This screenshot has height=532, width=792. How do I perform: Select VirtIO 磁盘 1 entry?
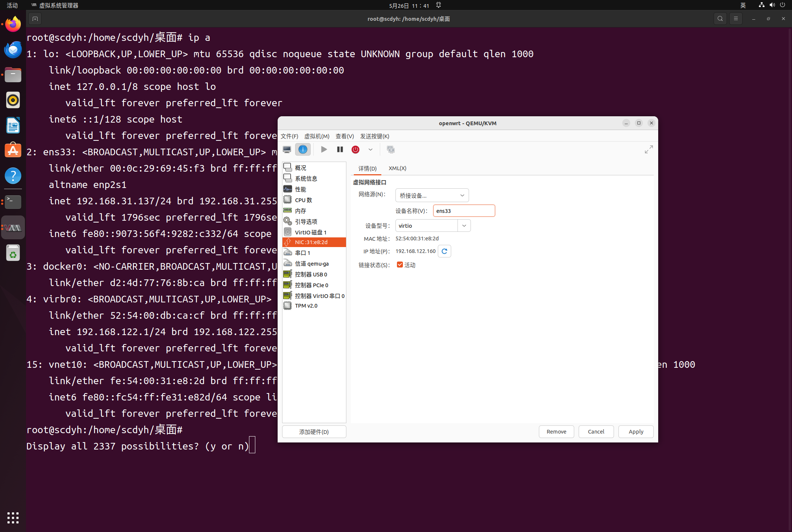pos(314,232)
